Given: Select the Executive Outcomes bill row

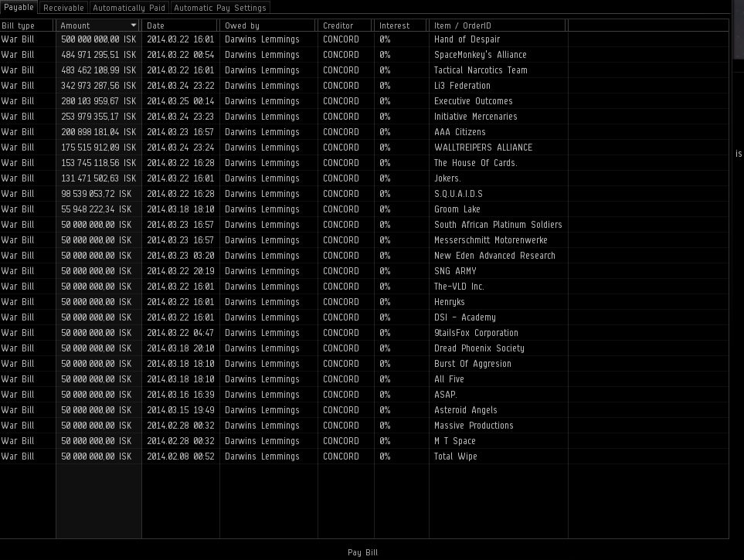Looking at the screenshot, I should tap(365, 101).
